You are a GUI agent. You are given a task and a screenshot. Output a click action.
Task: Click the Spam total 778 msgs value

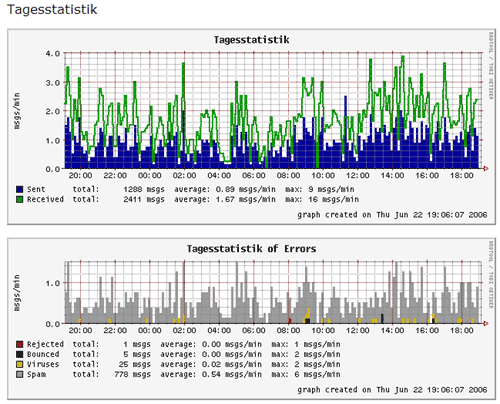pos(132,374)
